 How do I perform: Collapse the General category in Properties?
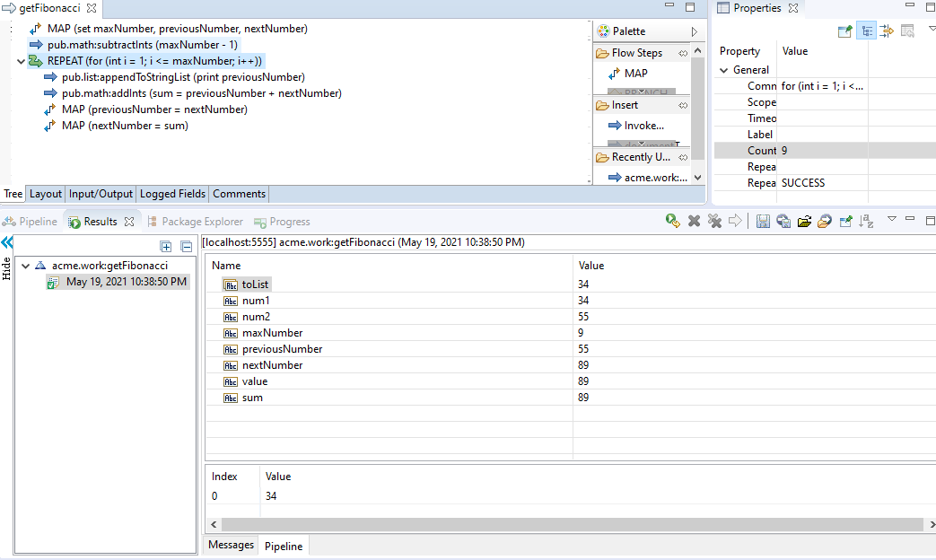(724, 70)
